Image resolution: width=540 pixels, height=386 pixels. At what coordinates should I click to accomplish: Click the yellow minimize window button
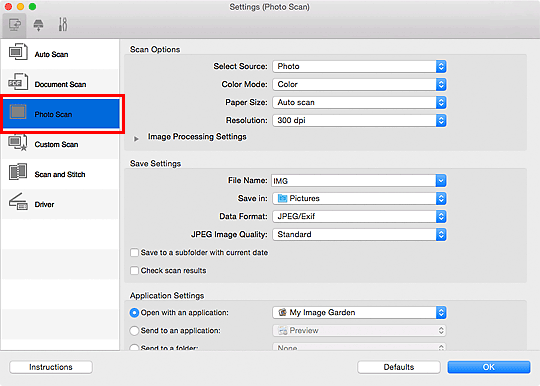(x=20, y=7)
